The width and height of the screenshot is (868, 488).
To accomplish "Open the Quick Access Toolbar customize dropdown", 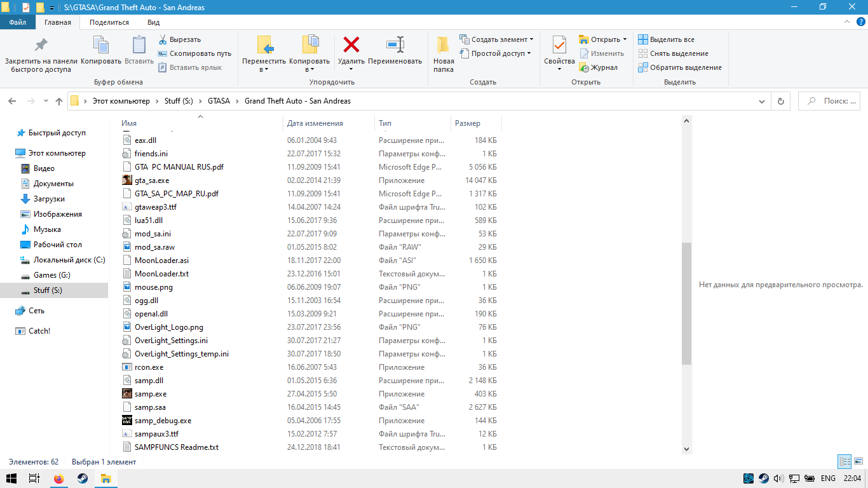I will pos(52,8).
